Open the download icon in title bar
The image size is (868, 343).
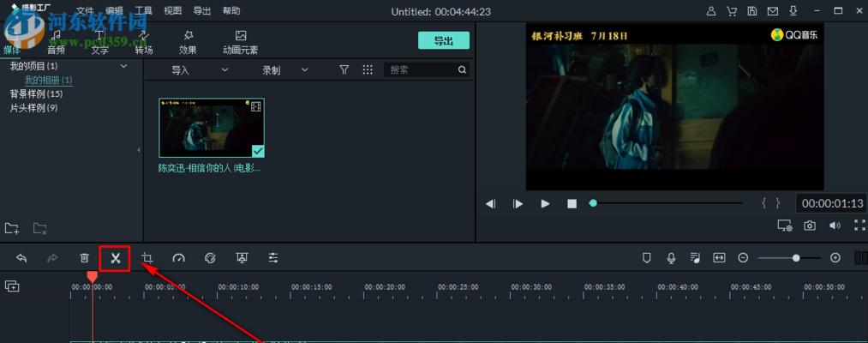[793, 11]
